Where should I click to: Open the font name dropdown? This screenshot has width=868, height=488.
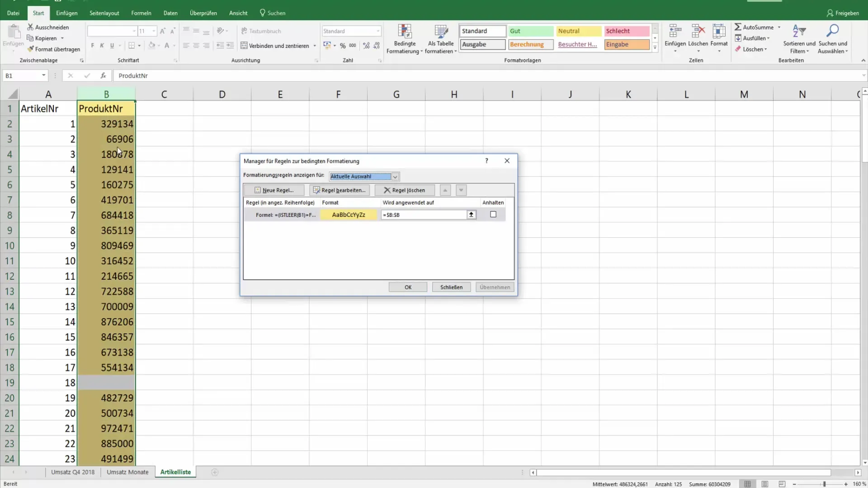[x=134, y=31]
